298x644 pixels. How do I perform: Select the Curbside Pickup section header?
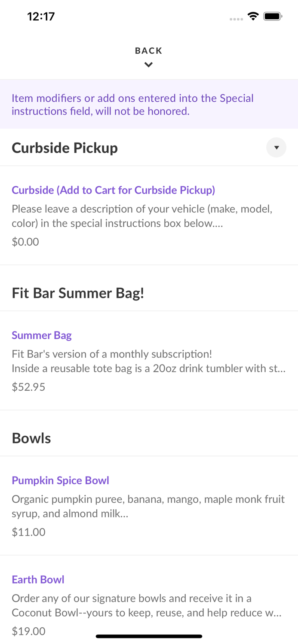tap(65, 147)
